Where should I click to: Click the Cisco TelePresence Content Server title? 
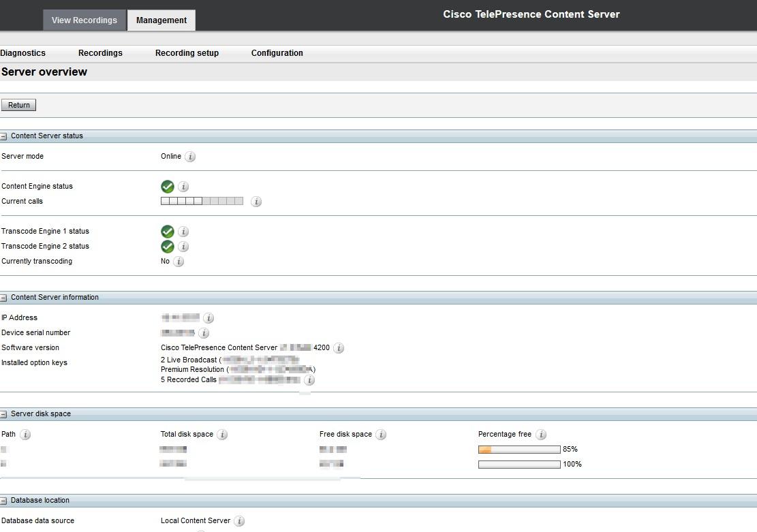click(531, 14)
